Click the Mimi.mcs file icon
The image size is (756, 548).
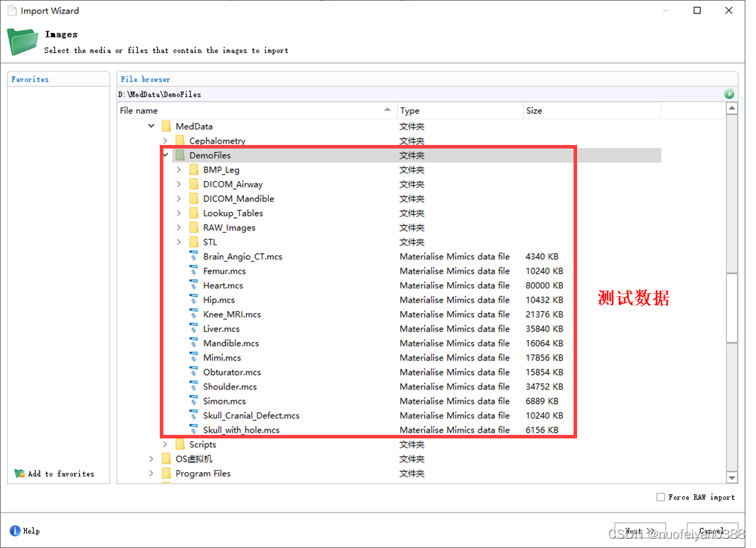point(193,357)
